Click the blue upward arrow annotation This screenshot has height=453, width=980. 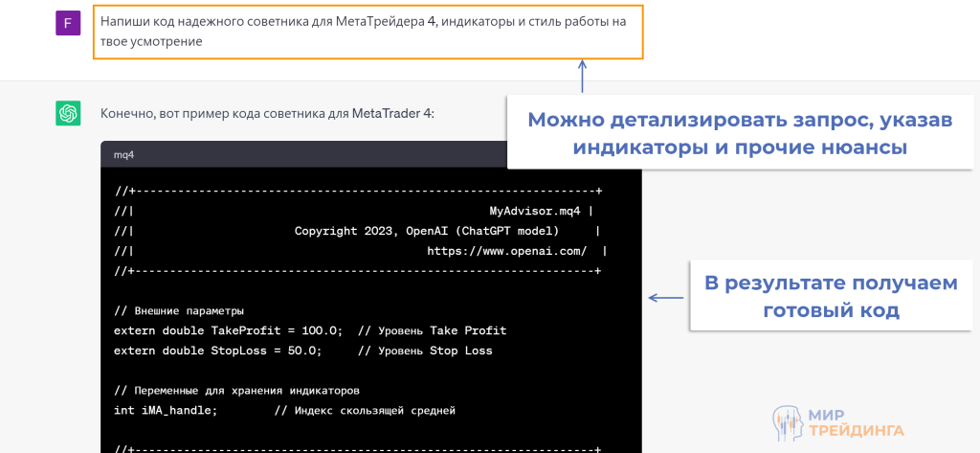(x=583, y=77)
